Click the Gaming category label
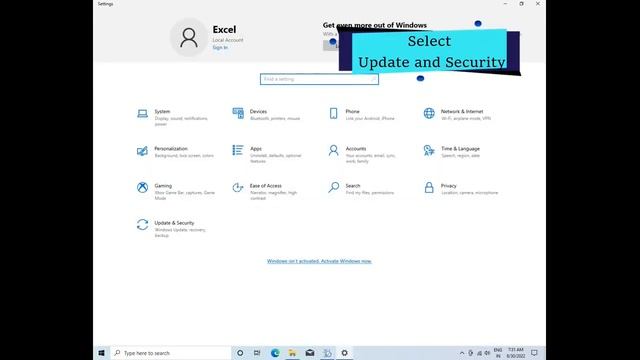The width and height of the screenshot is (640, 360). [x=163, y=186]
